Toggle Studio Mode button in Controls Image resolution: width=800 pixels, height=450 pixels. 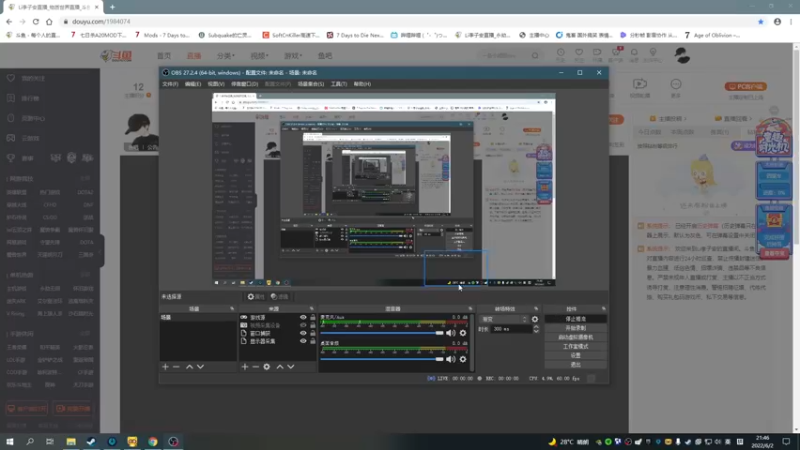click(x=576, y=346)
